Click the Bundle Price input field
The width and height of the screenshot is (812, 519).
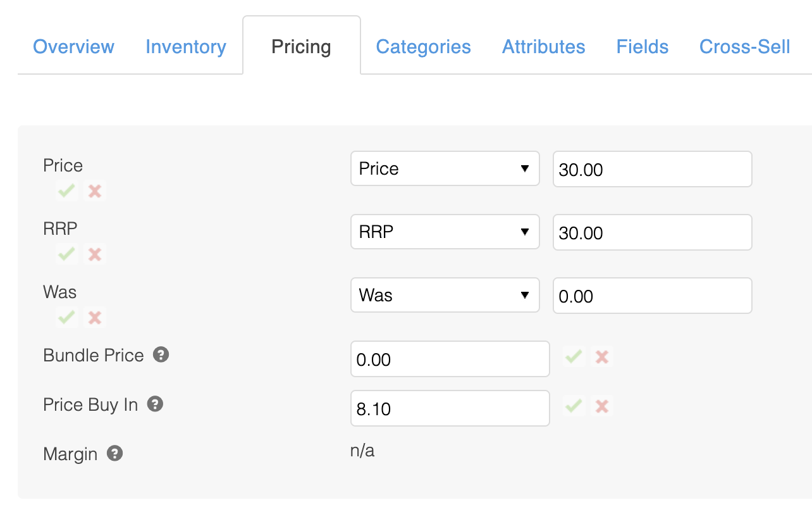tap(450, 359)
